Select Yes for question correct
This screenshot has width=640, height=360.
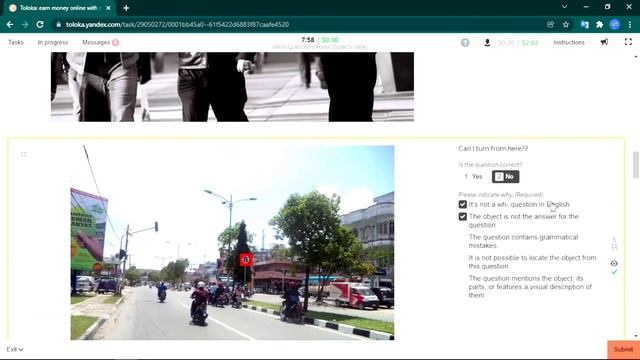pyautogui.click(x=473, y=176)
